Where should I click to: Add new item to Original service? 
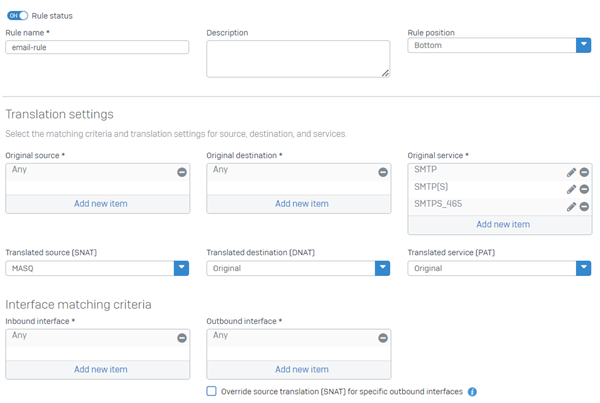pos(499,225)
